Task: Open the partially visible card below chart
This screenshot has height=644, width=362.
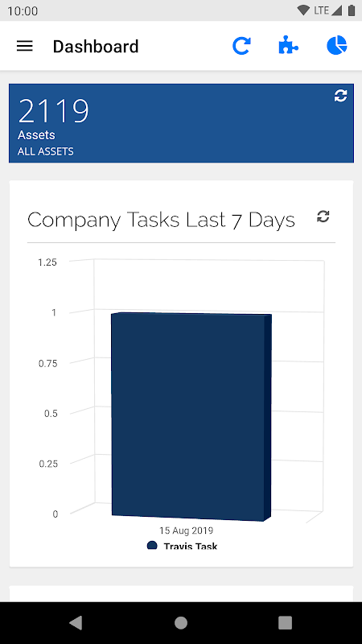Action: point(181,594)
